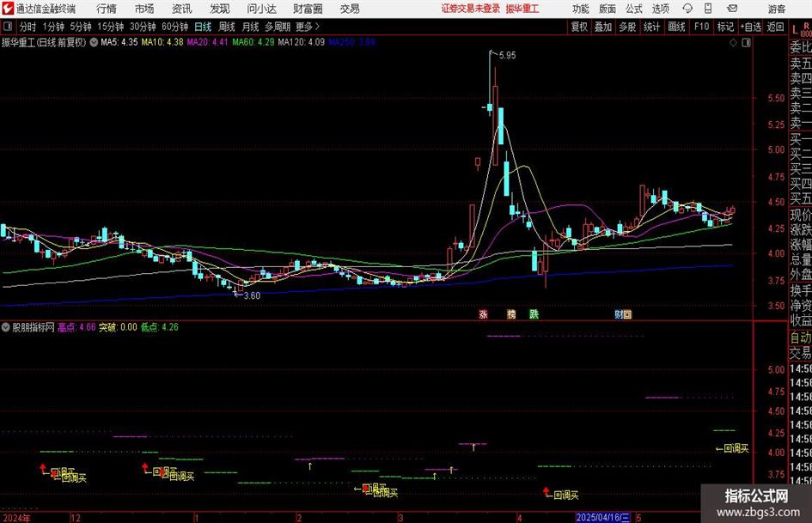Open the 资讯 menu

point(181,9)
